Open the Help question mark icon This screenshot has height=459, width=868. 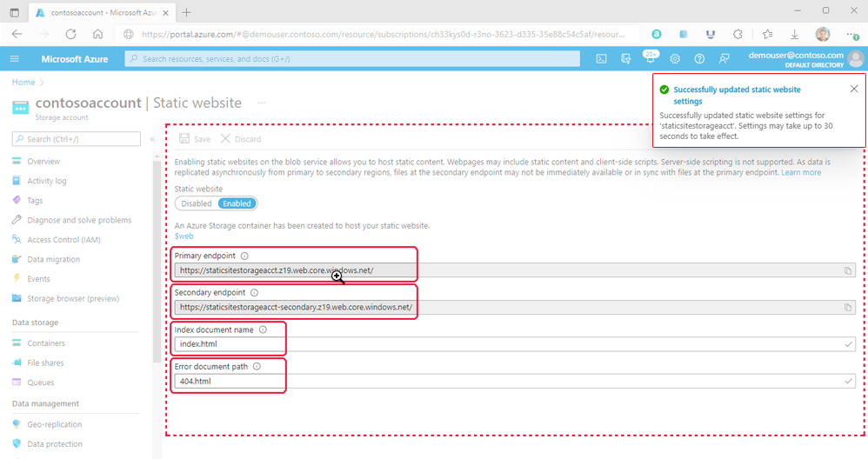pos(700,58)
